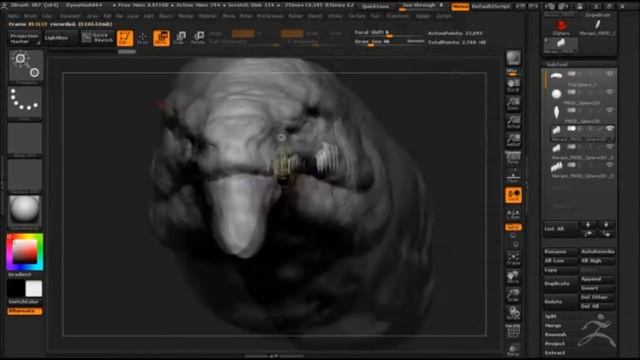Toggle eye icon of the selected merged subtool

click(x=609, y=129)
